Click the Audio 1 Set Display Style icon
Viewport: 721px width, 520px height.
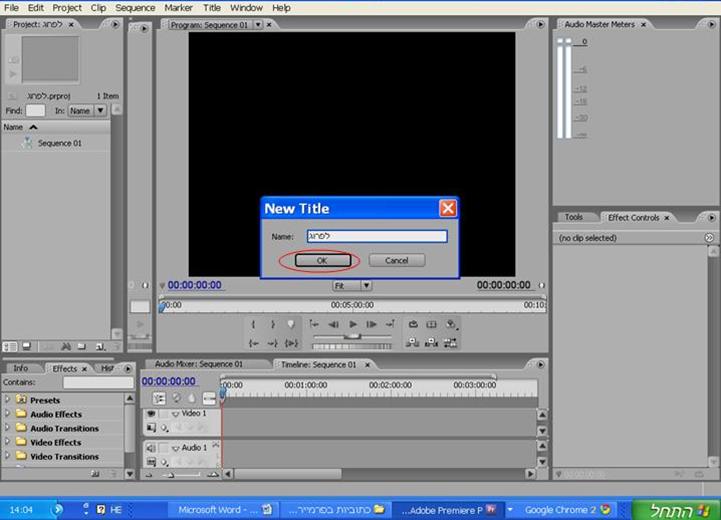click(x=151, y=462)
